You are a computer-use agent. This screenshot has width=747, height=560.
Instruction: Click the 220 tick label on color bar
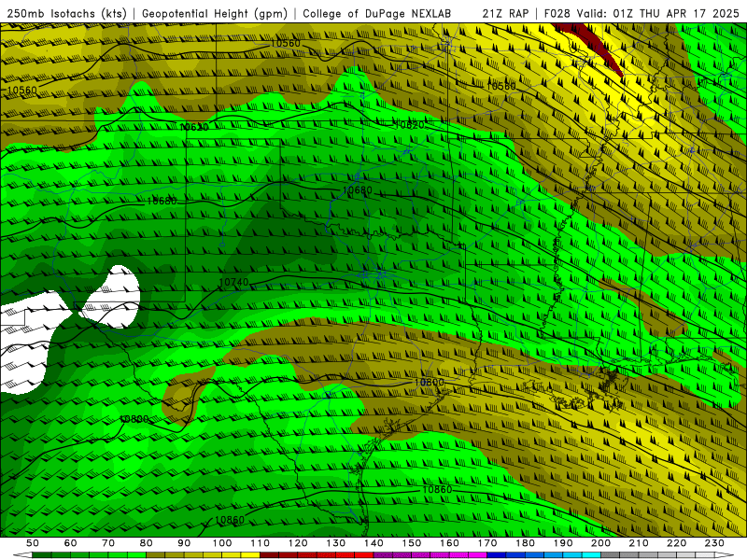pyautogui.click(x=677, y=543)
